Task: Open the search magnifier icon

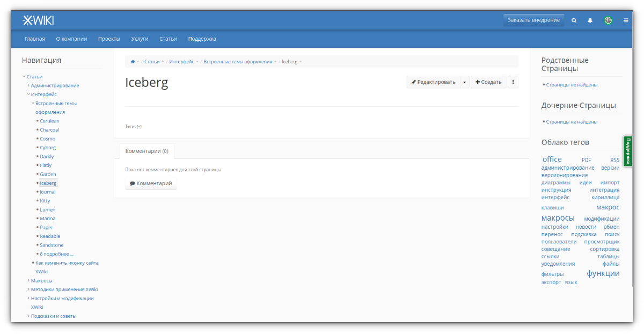Action: pyautogui.click(x=574, y=20)
